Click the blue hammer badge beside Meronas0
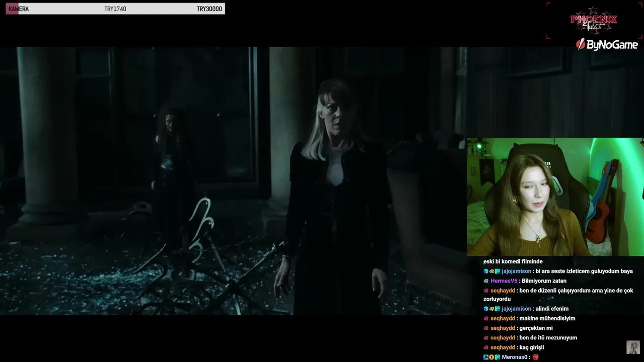This screenshot has height=362, width=644. tap(486, 357)
